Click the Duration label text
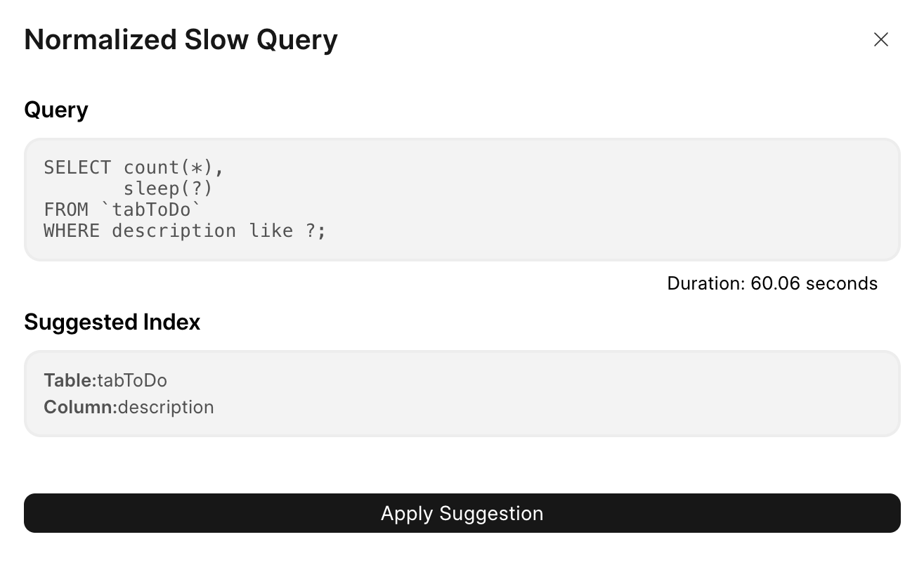The width and height of the screenshot is (924, 563). (705, 283)
